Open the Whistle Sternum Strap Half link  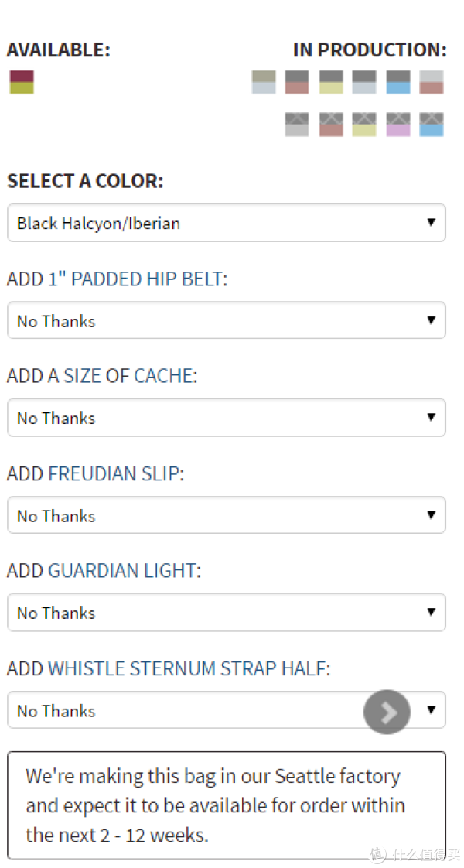tap(187, 668)
